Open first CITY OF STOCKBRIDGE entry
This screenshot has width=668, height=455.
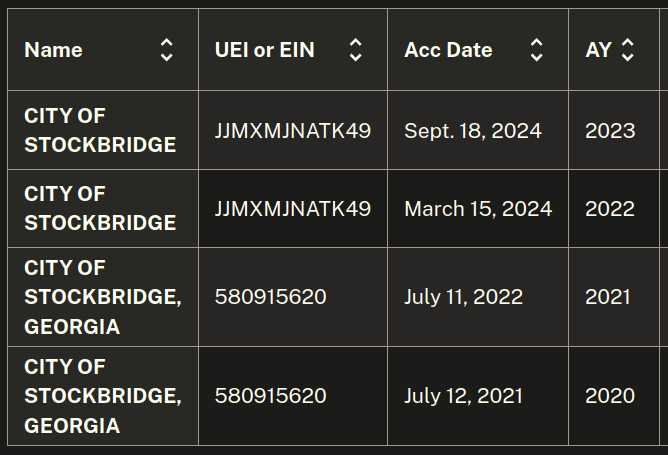(x=100, y=130)
